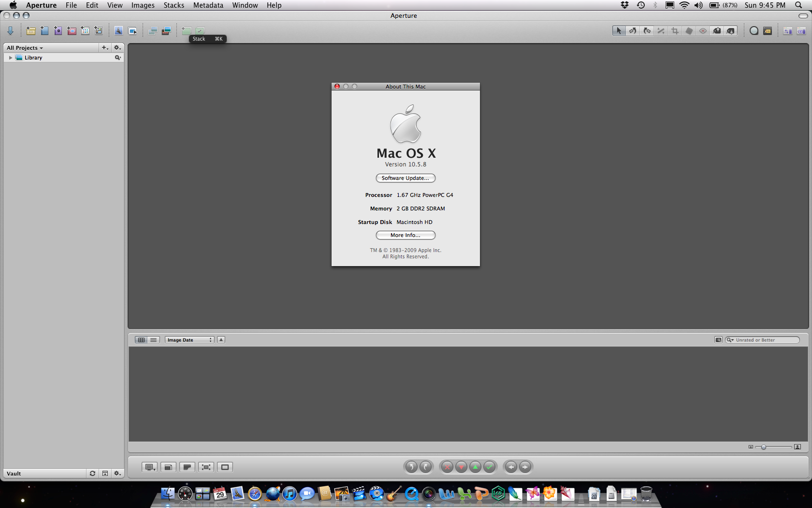The height and width of the screenshot is (508, 812).
Task: Choose the Red Eye tool
Action: pos(703,31)
